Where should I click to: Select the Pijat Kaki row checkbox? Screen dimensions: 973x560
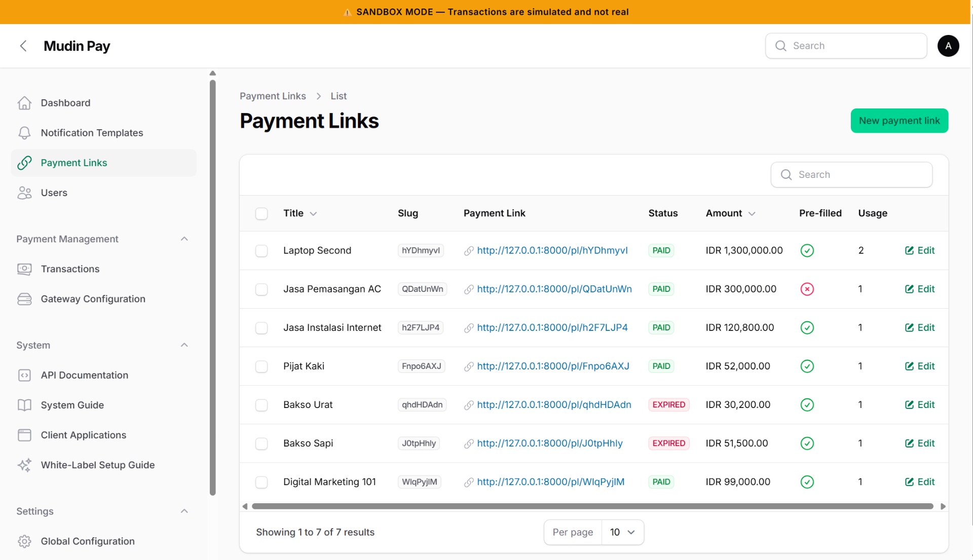261,366
